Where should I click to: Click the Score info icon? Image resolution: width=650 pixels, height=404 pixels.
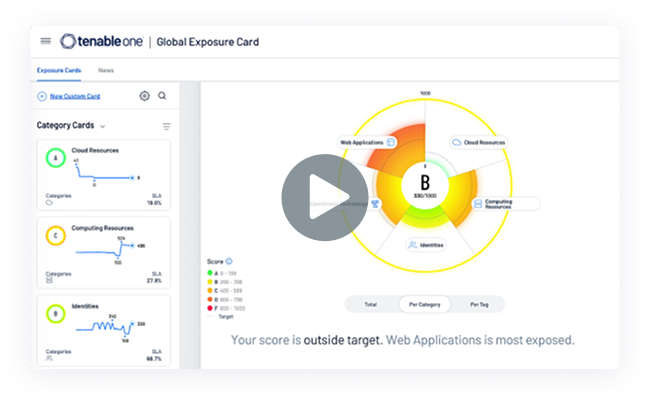[x=230, y=260]
